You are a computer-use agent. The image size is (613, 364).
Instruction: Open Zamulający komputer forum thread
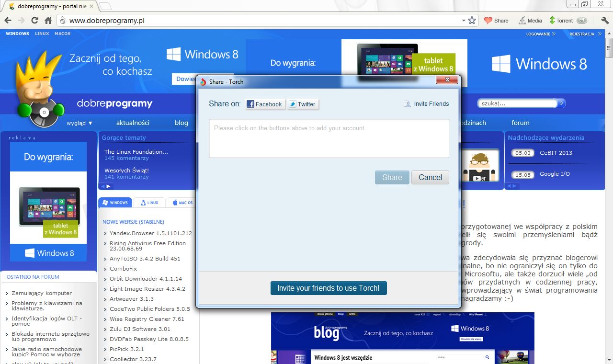pos(42,293)
